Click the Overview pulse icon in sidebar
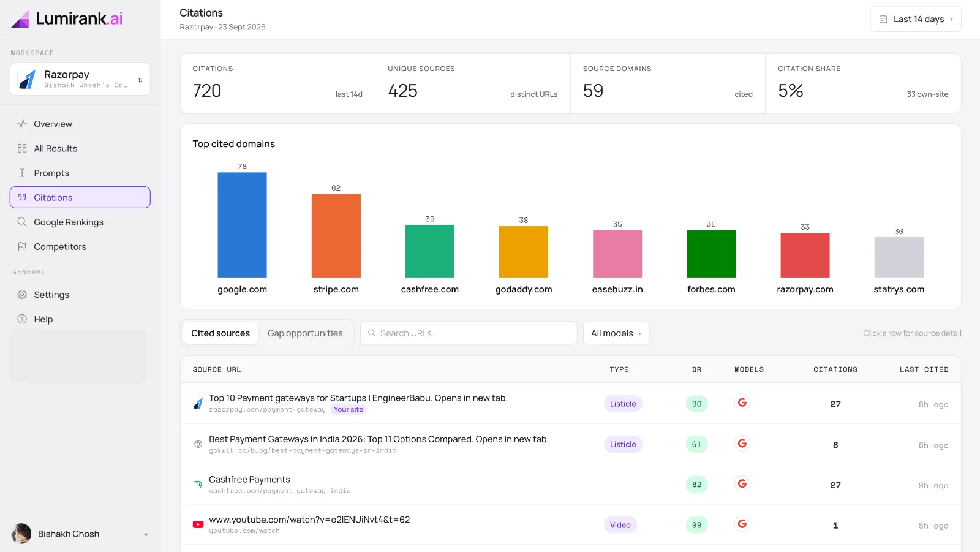980x552 pixels. (x=22, y=124)
